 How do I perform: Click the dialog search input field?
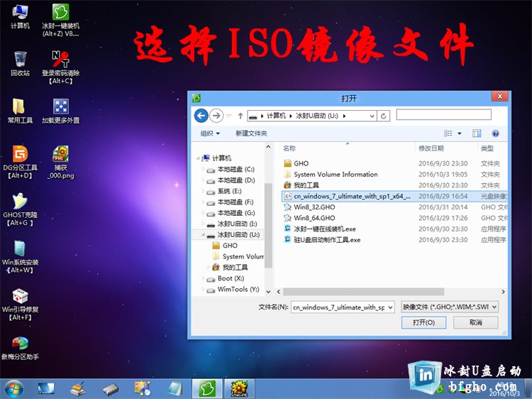click(x=444, y=115)
